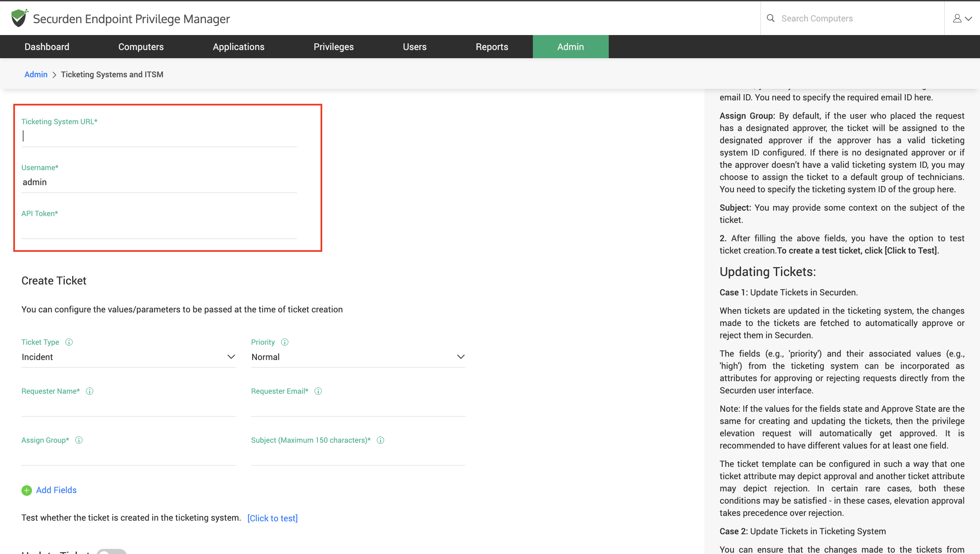
Task: Open the Computers tab
Action: point(141,47)
